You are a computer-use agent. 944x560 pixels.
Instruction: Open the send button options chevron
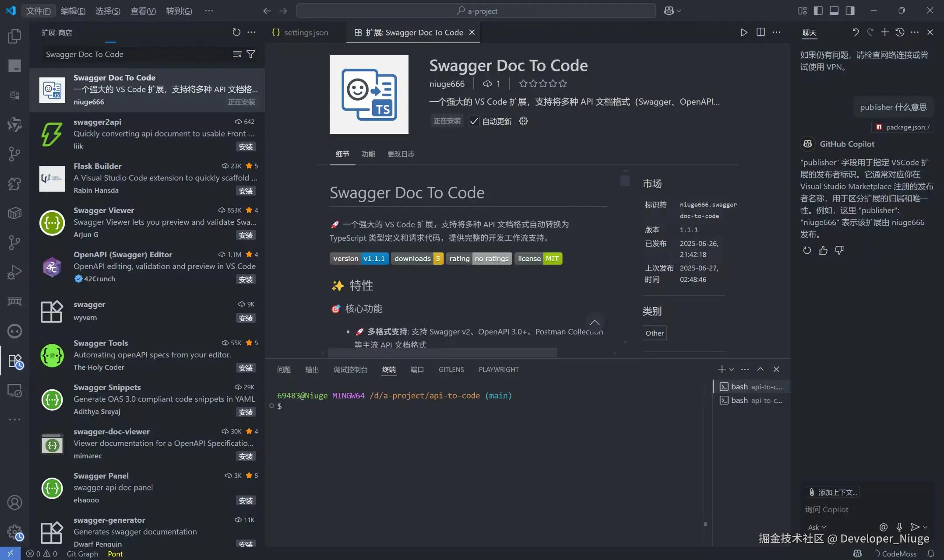[x=925, y=527]
